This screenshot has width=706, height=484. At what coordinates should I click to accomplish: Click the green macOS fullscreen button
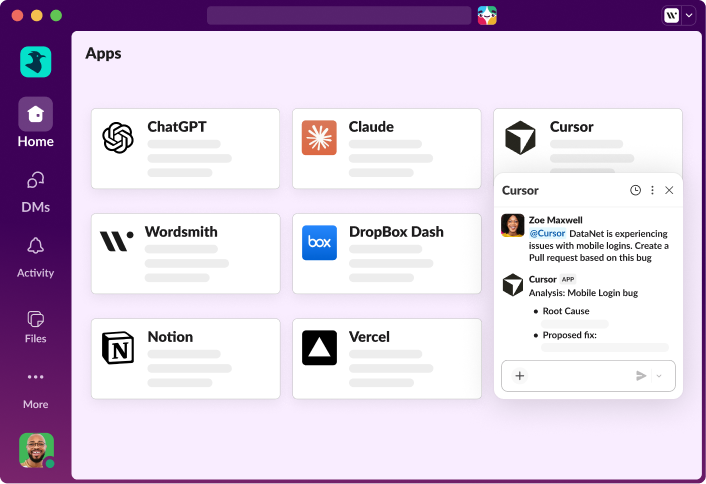[x=56, y=16]
